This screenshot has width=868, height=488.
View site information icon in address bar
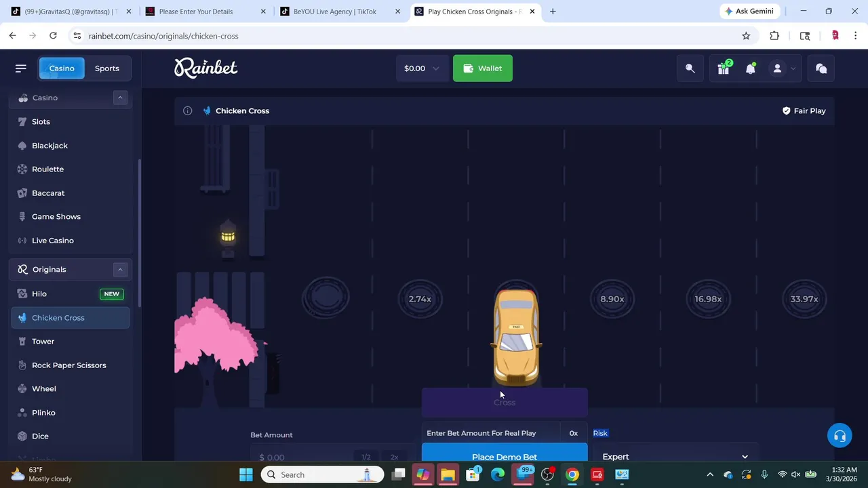click(77, 36)
